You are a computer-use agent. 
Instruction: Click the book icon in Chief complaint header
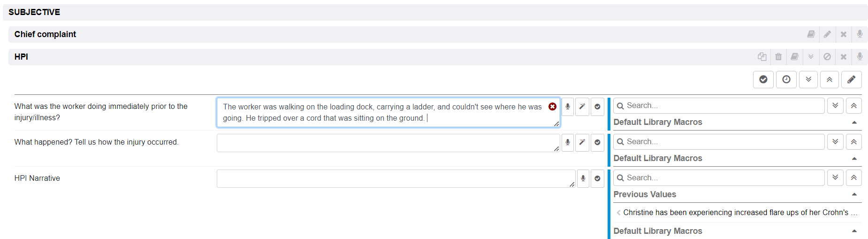click(811, 34)
